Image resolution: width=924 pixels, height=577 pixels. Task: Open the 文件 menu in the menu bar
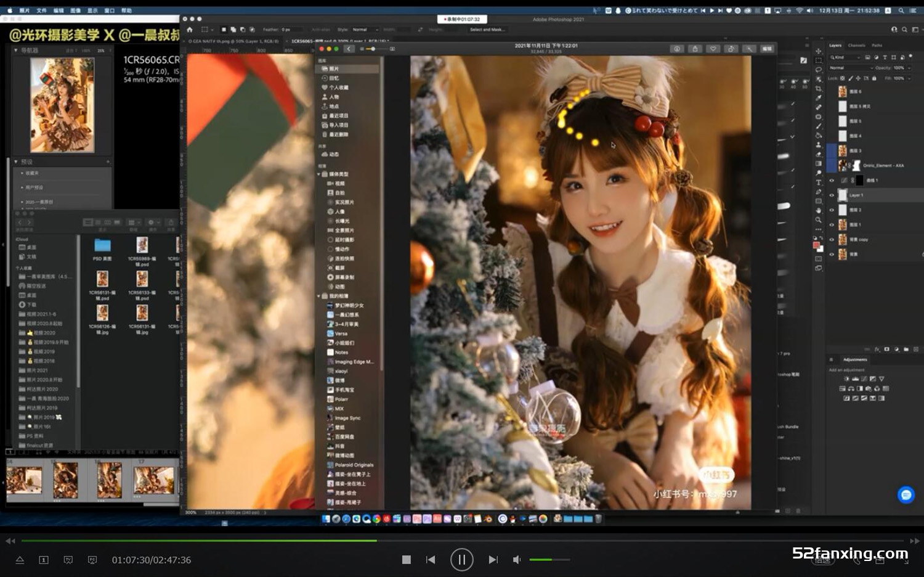41,10
